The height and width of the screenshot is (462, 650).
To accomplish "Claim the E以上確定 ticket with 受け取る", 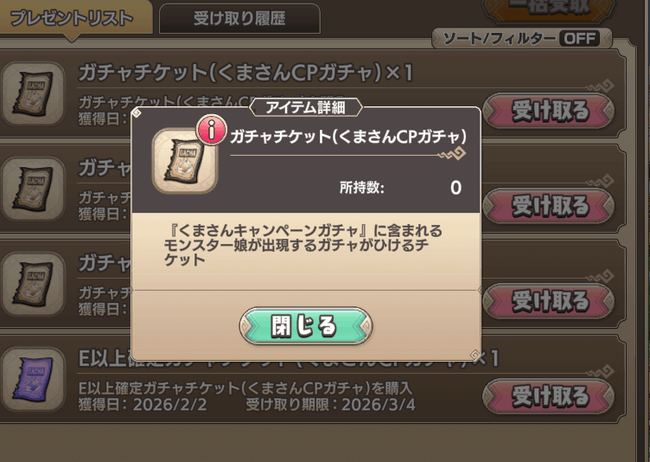I will (548, 396).
